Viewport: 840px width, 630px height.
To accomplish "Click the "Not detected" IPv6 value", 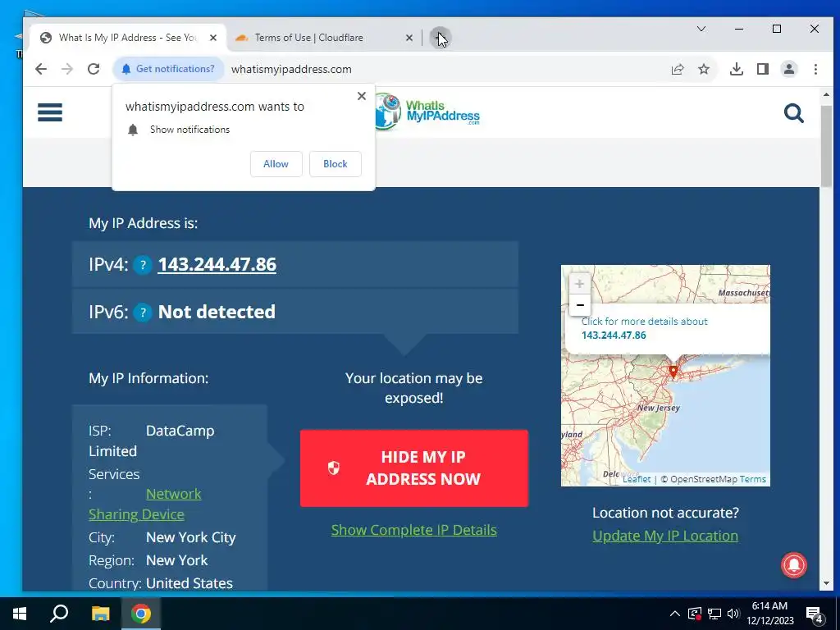I will (217, 312).
